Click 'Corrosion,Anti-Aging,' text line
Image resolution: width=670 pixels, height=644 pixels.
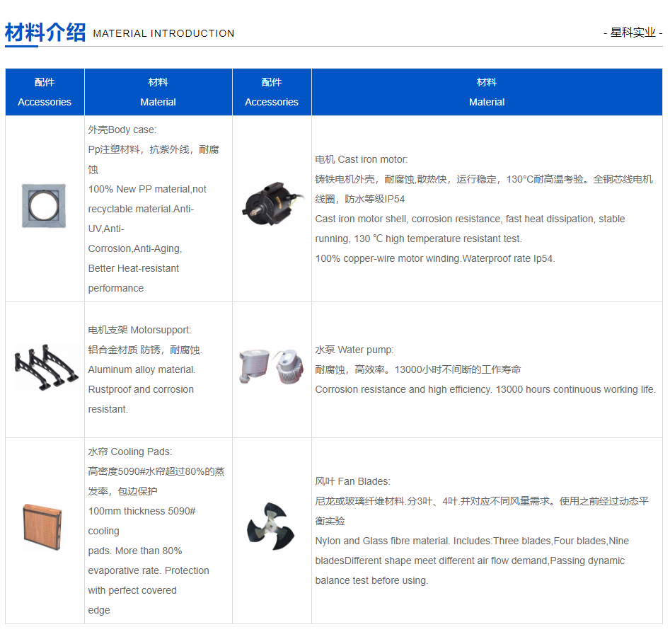pyautogui.click(x=135, y=248)
